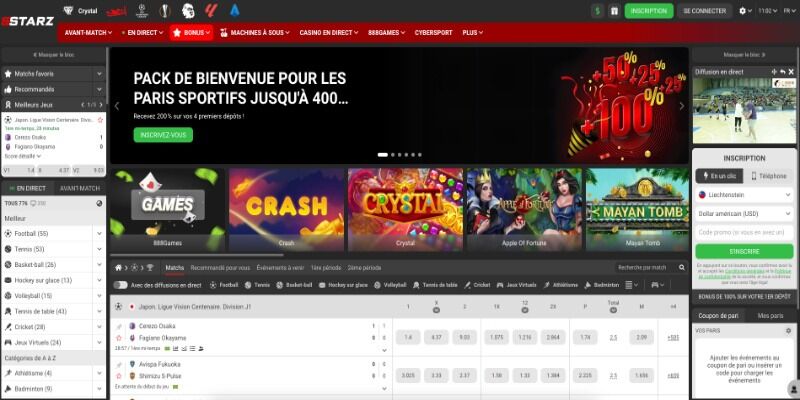Viewport: 800px width, 400px height.
Task: Favorite the Fagiano Okayama match star
Action: (x=119, y=338)
